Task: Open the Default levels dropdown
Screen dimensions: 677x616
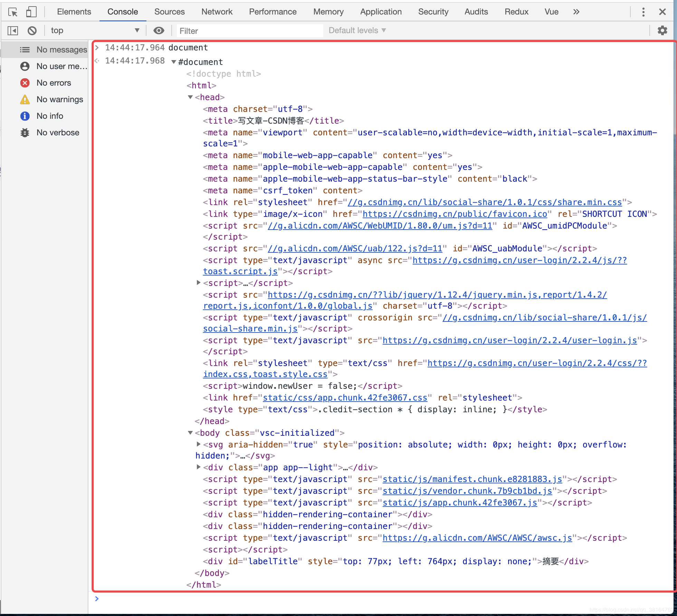Action: (x=357, y=31)
